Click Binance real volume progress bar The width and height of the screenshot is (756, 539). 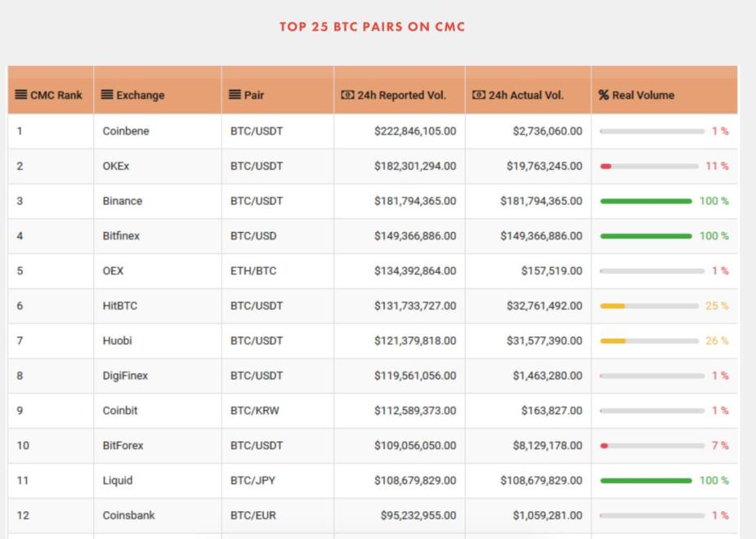click(646, 201)
